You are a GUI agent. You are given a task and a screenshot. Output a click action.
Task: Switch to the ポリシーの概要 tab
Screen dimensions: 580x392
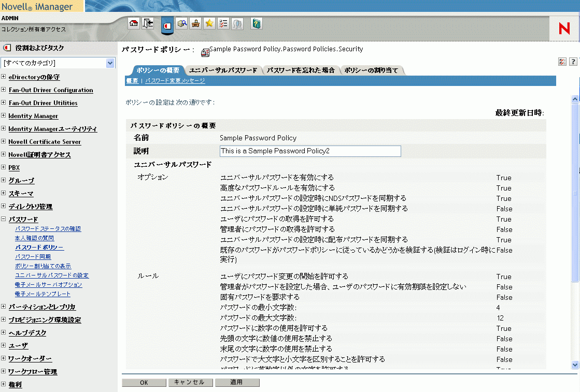pyautogui.click(x=158, y=70)
